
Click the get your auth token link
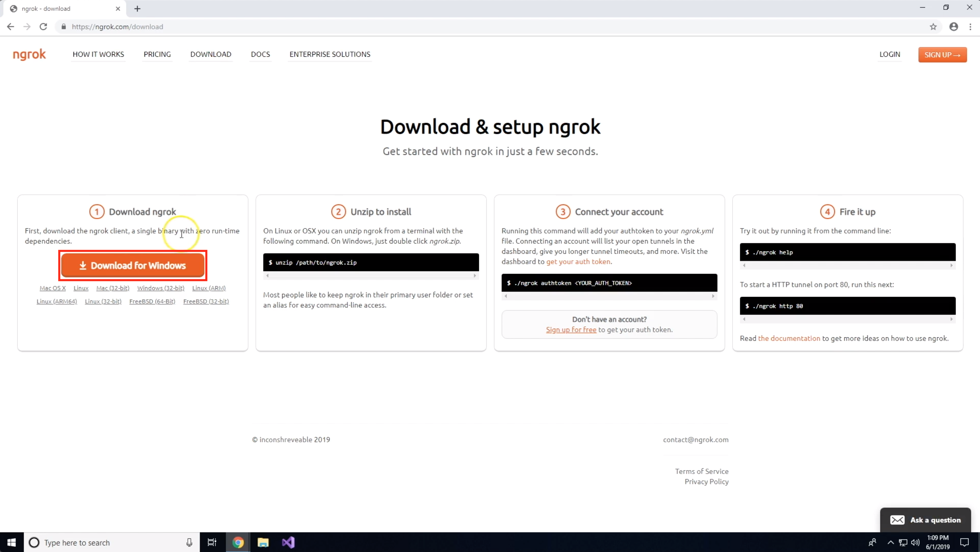[x=578, y=262]
